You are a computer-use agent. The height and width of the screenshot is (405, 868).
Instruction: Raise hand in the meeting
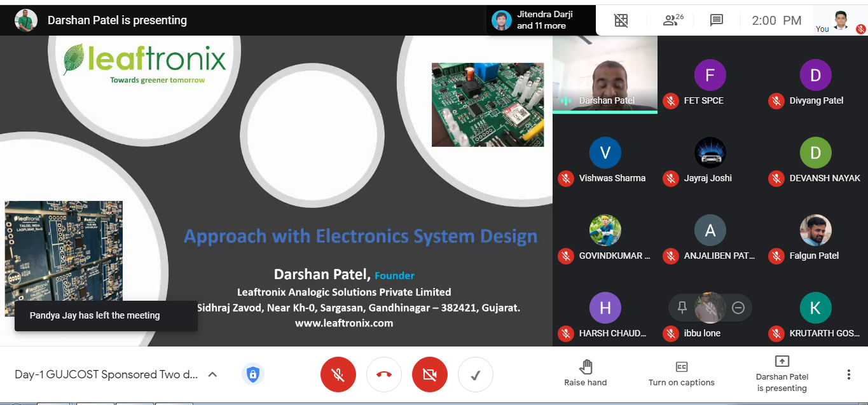click(586, 374)
